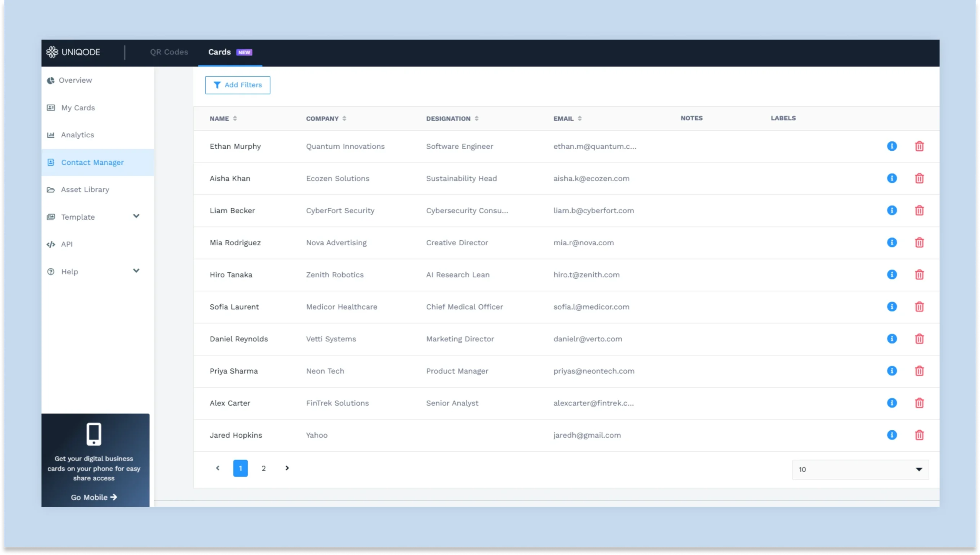The width and height of the screenshot is (980, 555).
Task: Open Overview in the sidebar
Action: [75, 80]
